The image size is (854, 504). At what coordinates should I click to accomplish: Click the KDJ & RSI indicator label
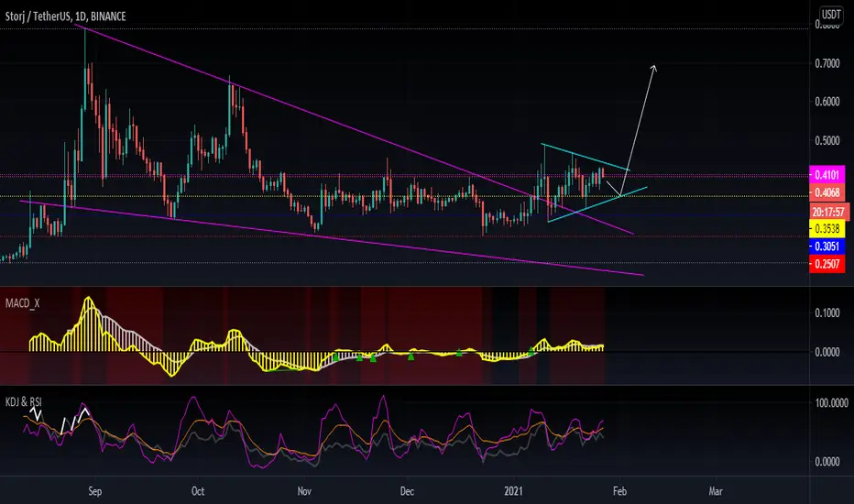[24, 402]
